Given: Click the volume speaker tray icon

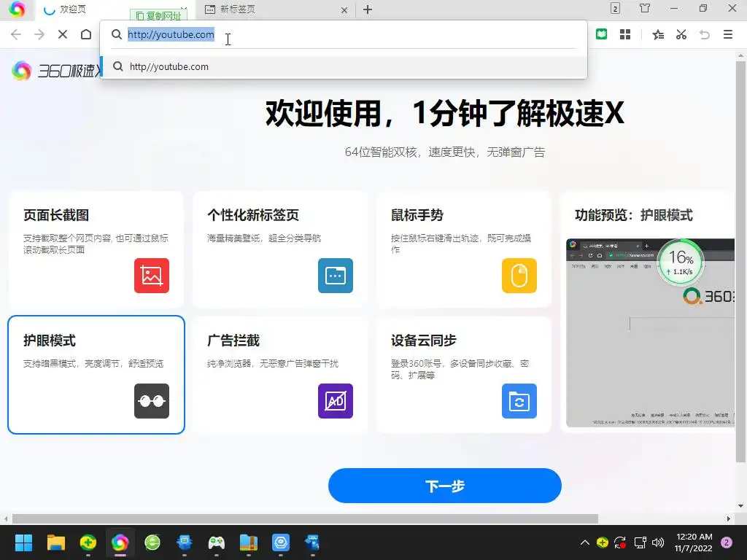Looking at the screenshot, I should tap(658, 542).
